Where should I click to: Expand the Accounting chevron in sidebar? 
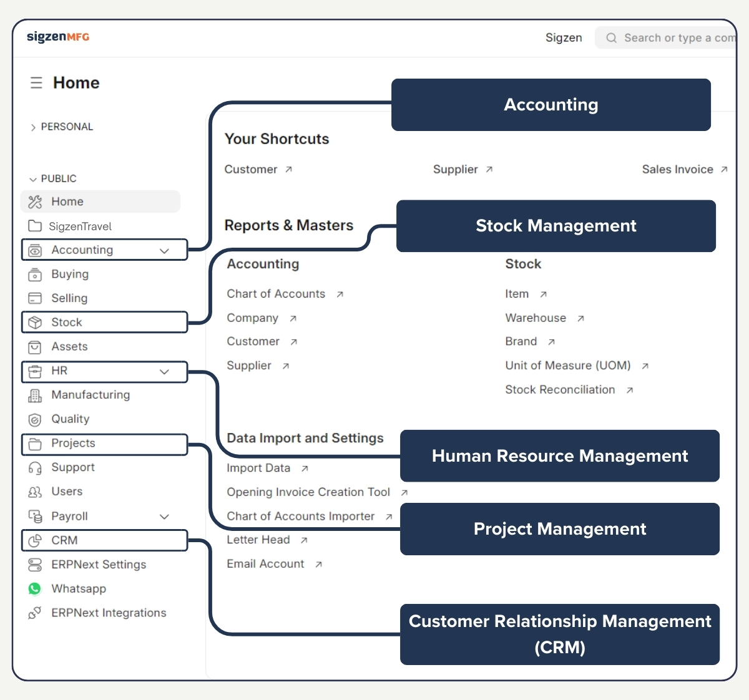coord(164,250)
